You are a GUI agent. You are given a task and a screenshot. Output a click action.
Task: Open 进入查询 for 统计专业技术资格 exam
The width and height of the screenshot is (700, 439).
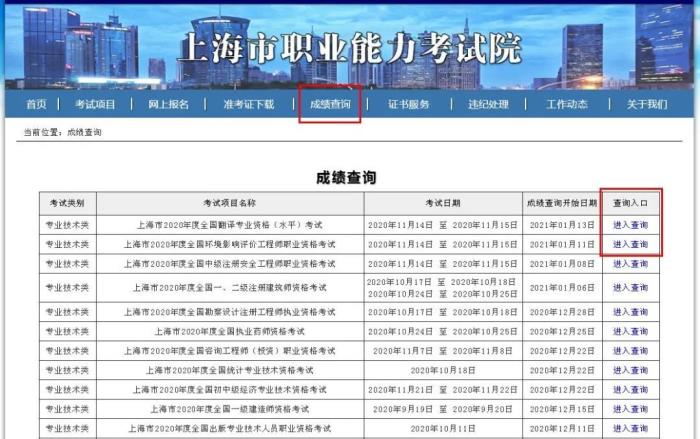[x=630, y=370]
